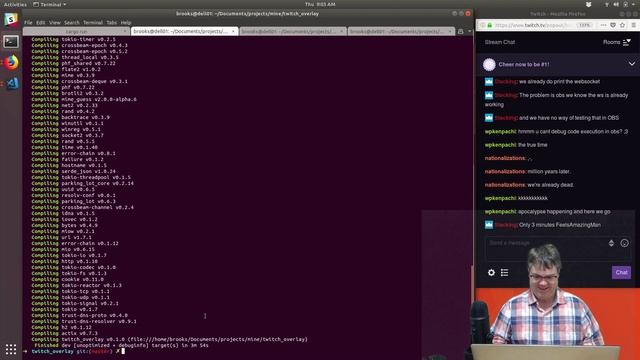Select the active brooks@dell01 terminal tab
Viewport: 640px width, 360px height.
[184, 31]
